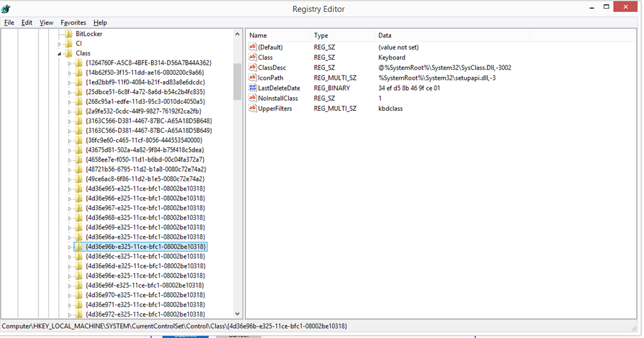644x338 pixels.
Task: Select the {4d36e971-e325-11ce-bfc1-08002be10318} key
Action: click(145, 305)
